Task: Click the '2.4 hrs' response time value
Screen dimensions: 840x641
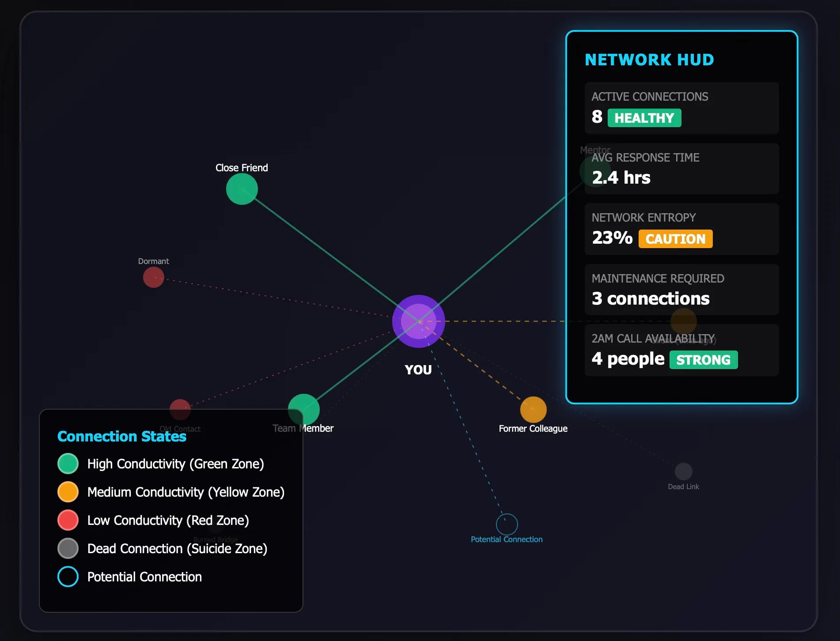Action: point(621,177)
